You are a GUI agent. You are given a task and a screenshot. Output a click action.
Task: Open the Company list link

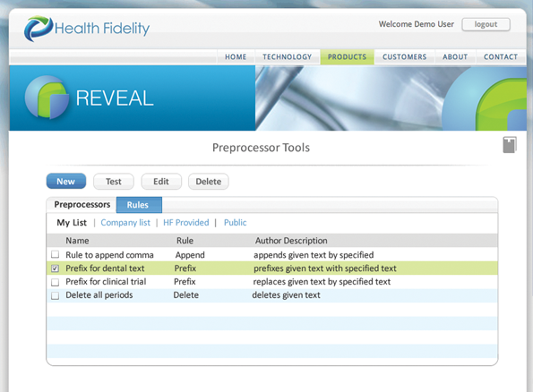[125, 223]
